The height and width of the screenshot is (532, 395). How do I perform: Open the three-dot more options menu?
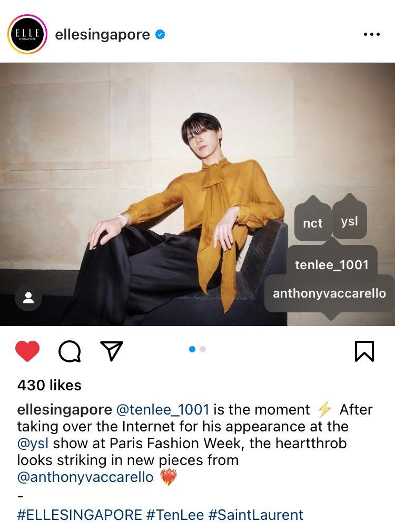372,34
